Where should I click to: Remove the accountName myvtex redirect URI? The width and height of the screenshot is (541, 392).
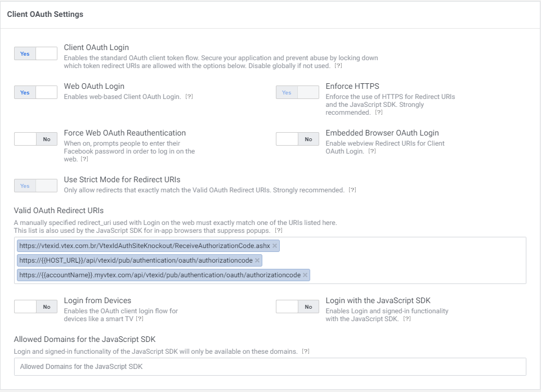coord(305,275)
